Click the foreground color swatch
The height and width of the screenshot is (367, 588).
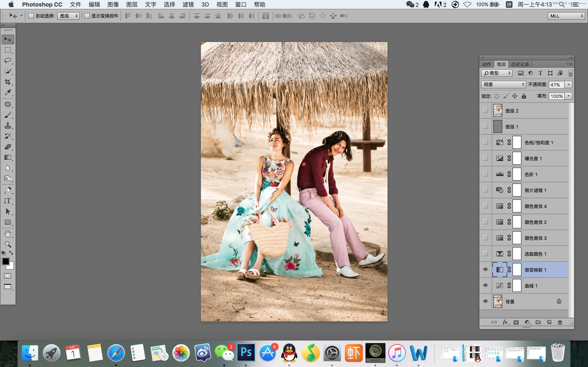pos(6,261)
